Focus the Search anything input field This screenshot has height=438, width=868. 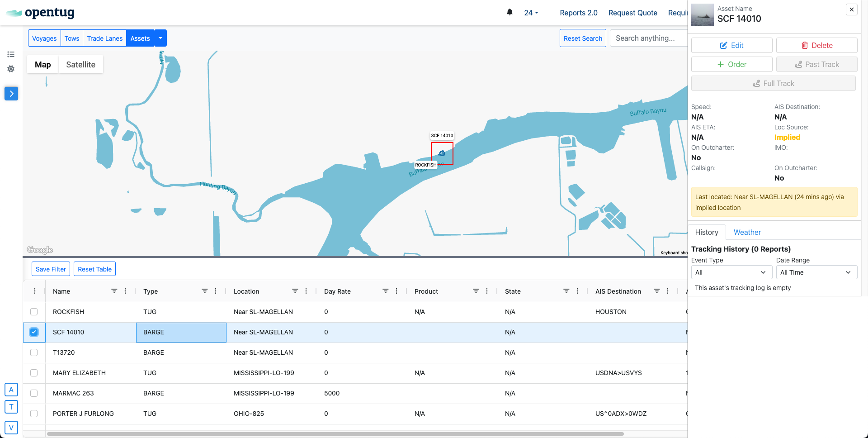tap(647, 38)
